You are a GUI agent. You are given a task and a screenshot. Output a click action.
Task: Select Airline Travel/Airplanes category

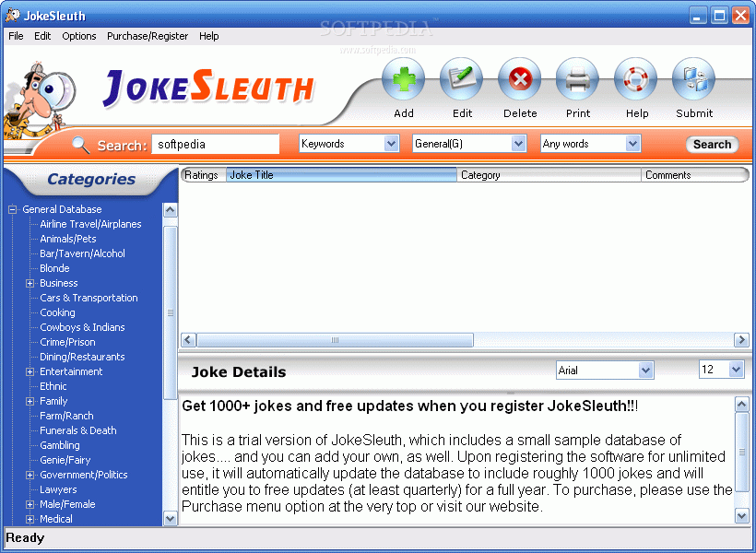coord(90,224)
